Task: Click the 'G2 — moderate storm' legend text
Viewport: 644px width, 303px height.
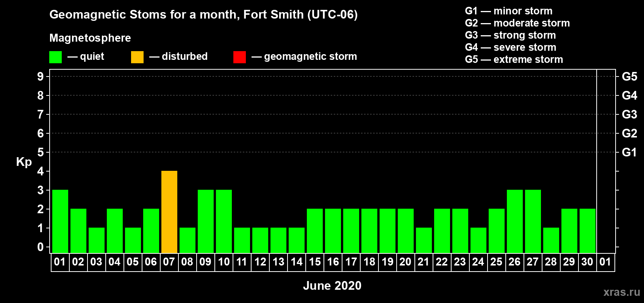Action: (x=517, y=23)
